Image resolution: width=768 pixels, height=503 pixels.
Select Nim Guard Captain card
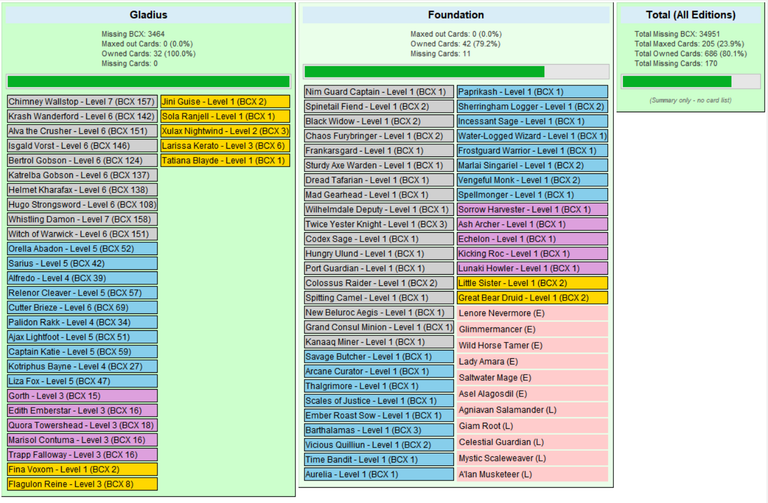click(x=379, y=92)
